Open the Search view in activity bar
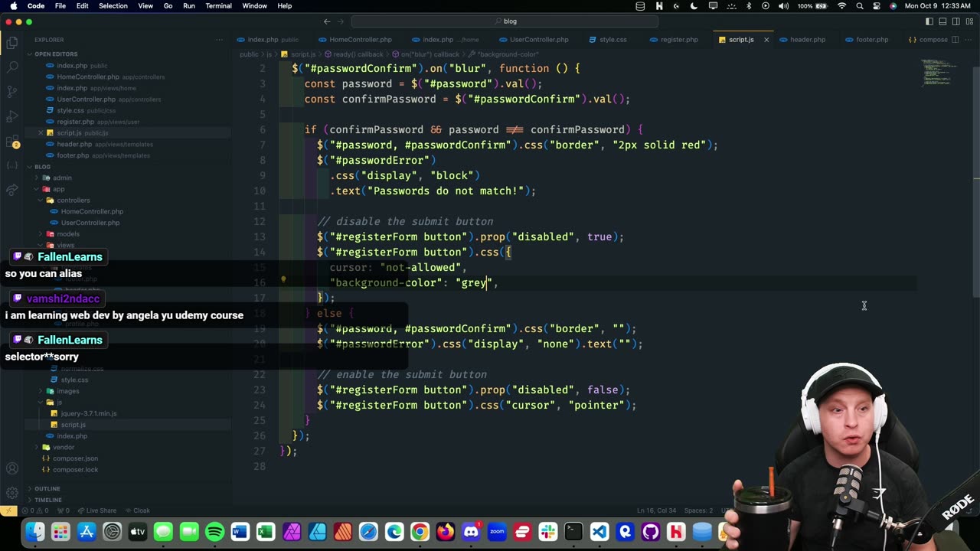The image size is (980, 551). (x=12, y=67)
